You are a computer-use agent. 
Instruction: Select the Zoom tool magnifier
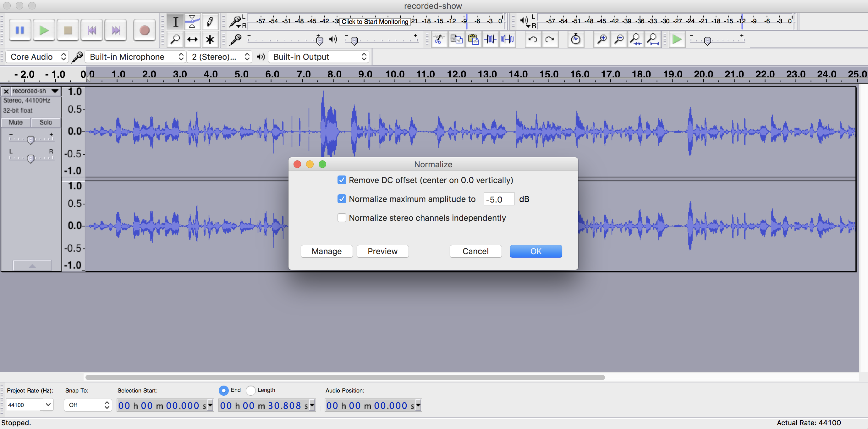pos(175,39)
